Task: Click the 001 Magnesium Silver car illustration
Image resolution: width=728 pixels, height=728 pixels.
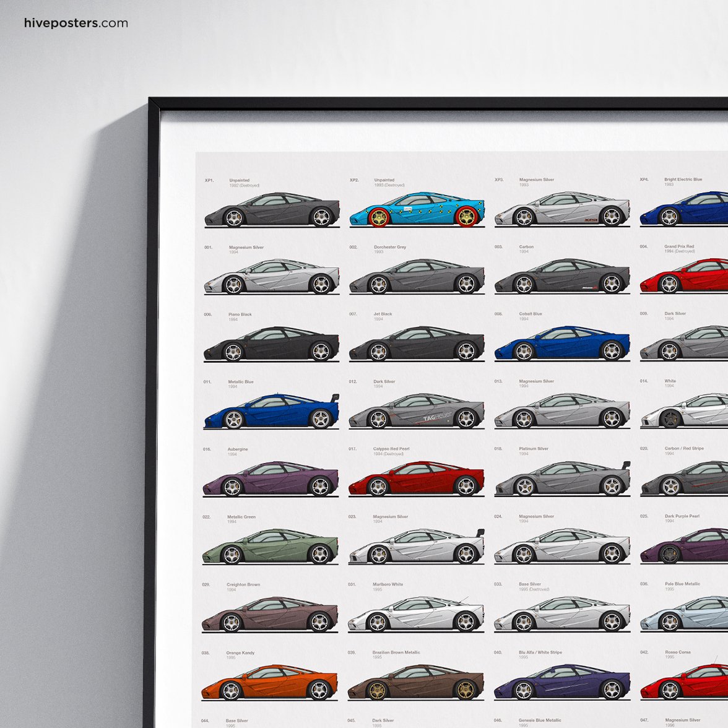Action: click(272, 277)
